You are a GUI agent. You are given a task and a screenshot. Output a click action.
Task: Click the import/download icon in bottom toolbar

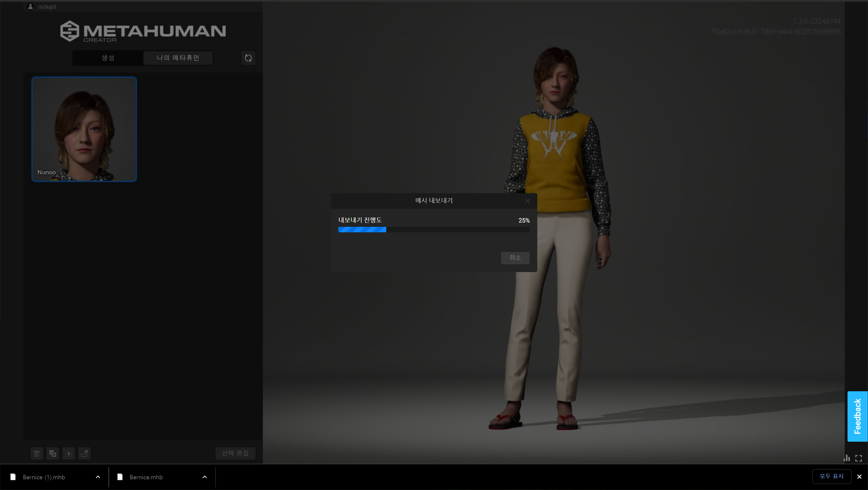pos(68,453)
